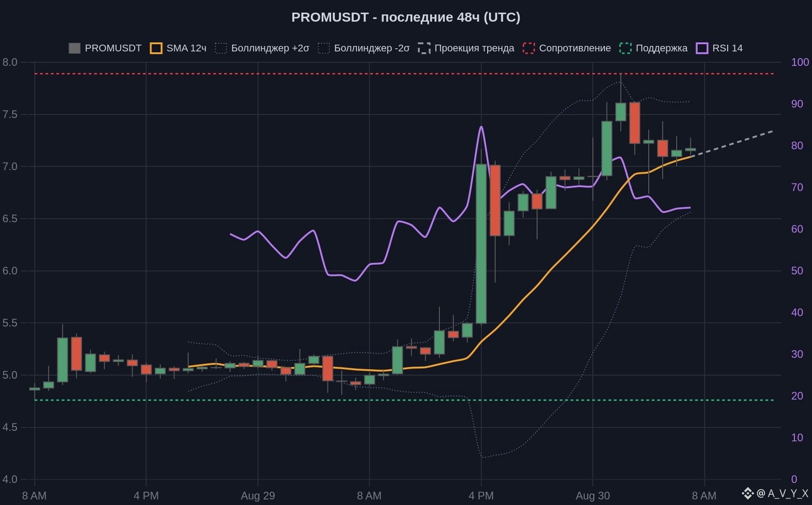
Task: Click the 6.0 price axis label
Action: click(10, 271)
